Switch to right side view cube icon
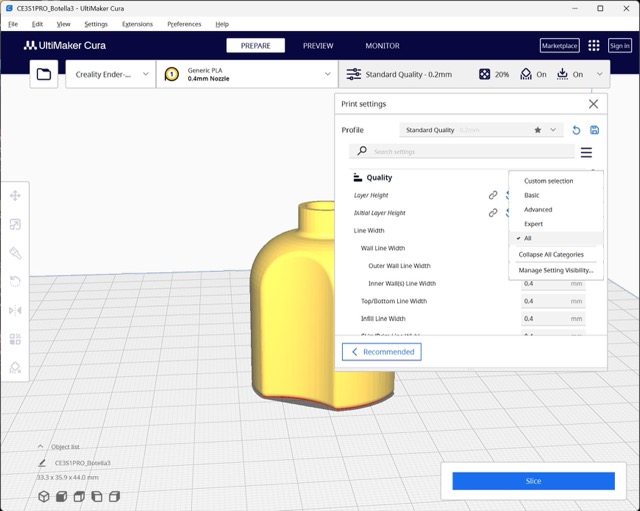Viewport: 640px width, 511px height. pos(114,496)
